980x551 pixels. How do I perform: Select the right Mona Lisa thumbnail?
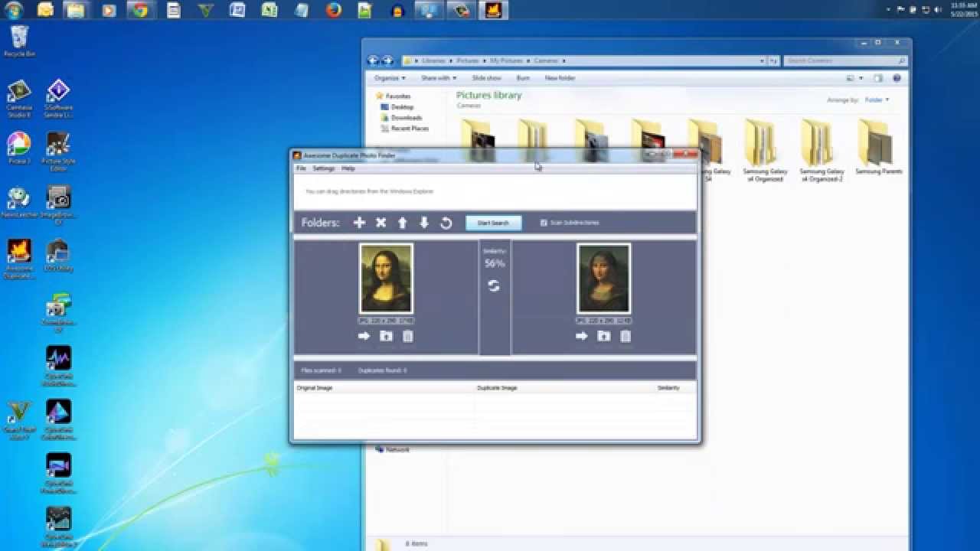coord(604,279)
